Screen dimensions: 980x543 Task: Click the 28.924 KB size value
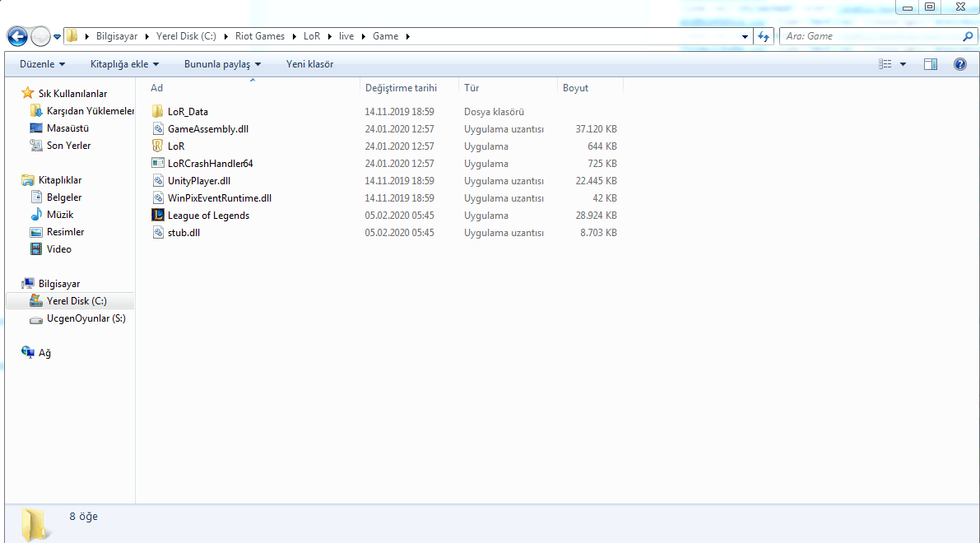596,215
